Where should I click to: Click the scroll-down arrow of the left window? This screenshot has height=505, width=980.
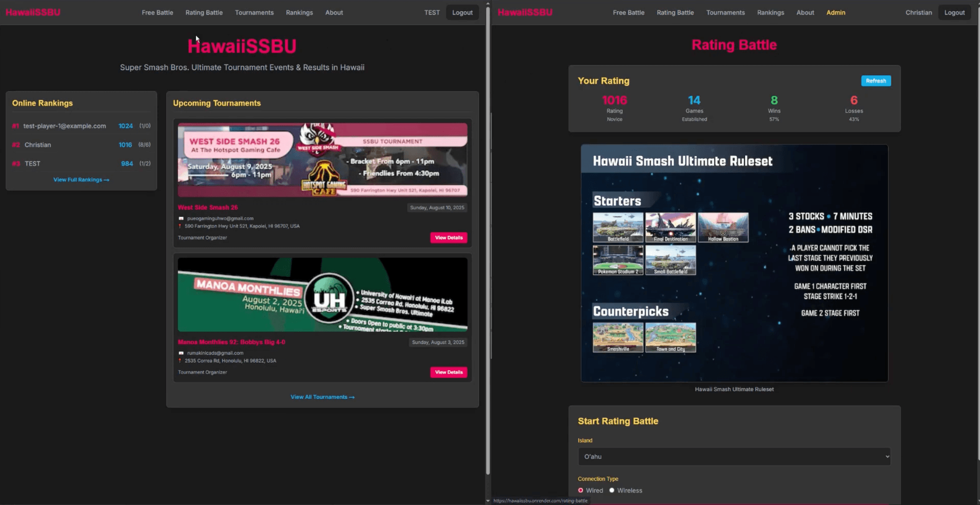click(x=488, y=501)
